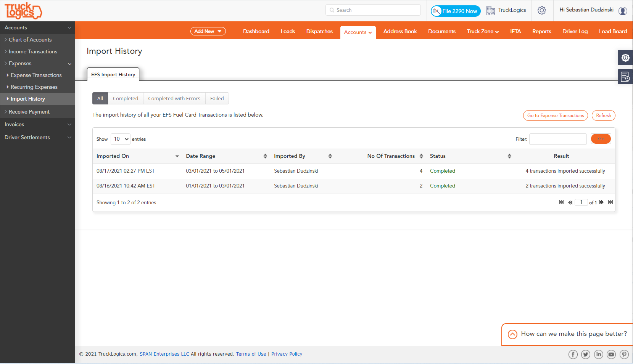Go to the Dashboard menu
The image size is (633, 364).
[x=256, y=31]
